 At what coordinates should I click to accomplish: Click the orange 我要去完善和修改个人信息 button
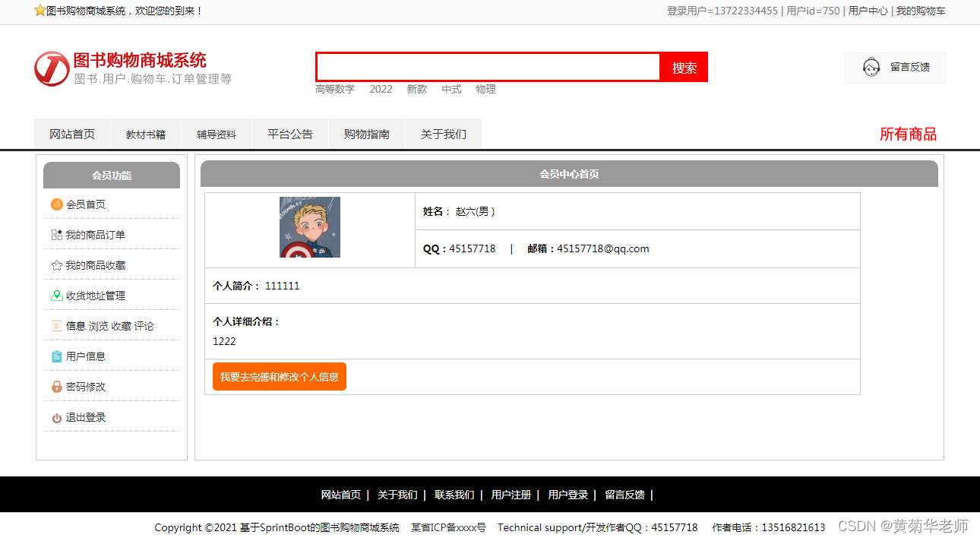(x=280, y=377)
